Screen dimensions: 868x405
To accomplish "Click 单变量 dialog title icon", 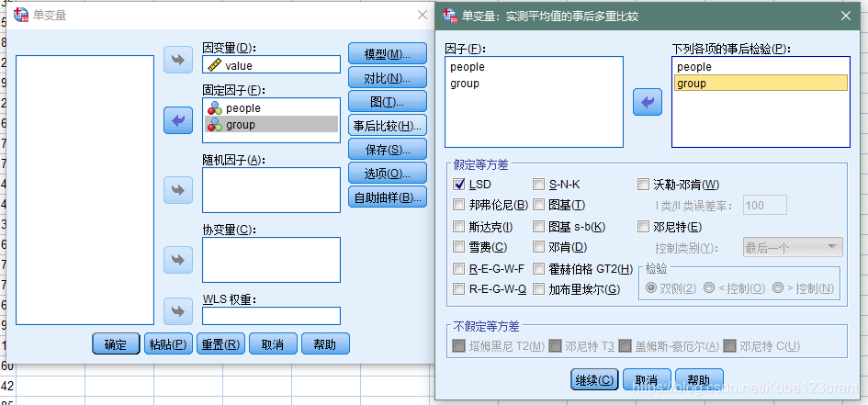I will coord(21,15).
